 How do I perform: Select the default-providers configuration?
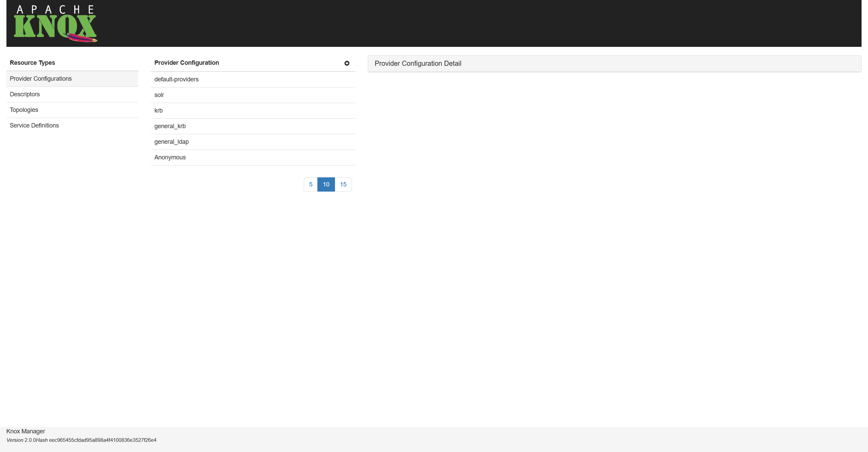coord(253,79)
